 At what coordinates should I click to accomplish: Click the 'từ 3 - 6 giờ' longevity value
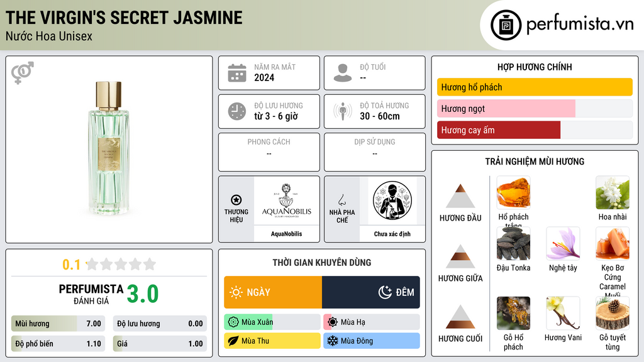[276, 116]
